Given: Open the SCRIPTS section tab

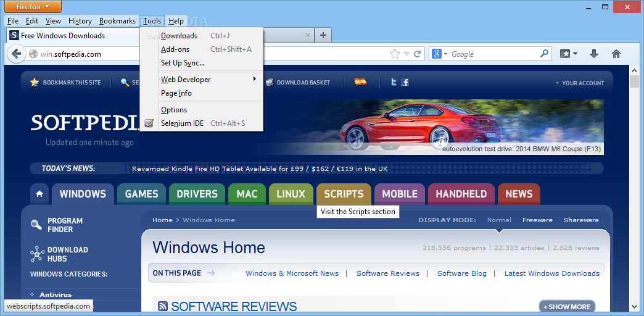Looking at the screenshot, I should pos(344,194).
